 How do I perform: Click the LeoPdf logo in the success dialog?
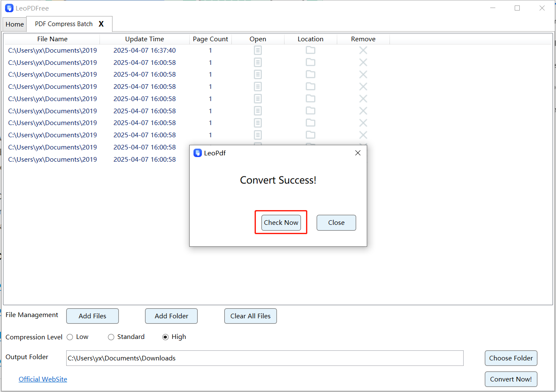(198, 153)
